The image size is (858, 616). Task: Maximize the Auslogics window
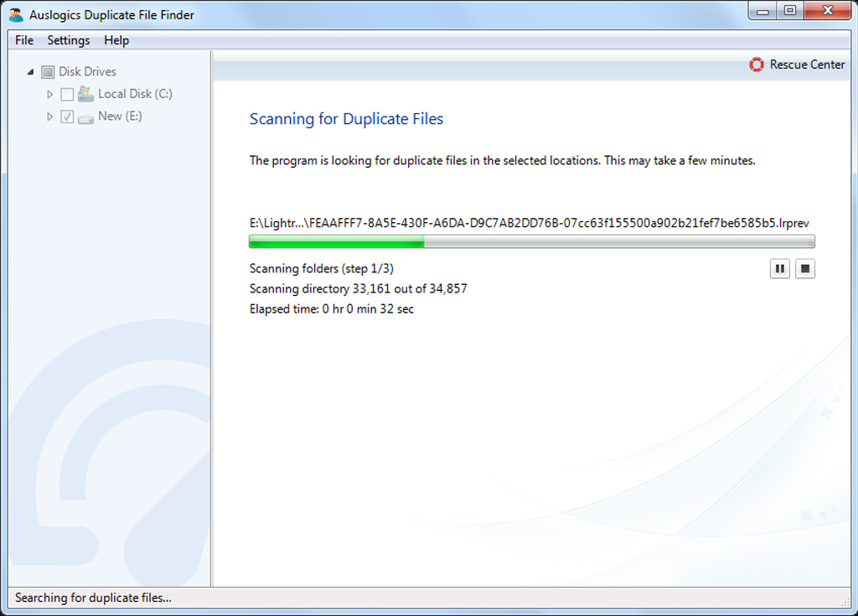[x=790, y=11]
